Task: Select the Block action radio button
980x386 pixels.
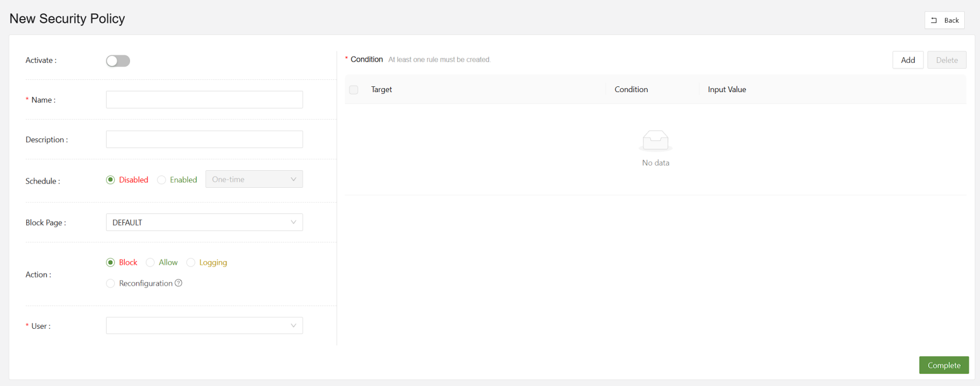Action: pyautogui.click(x=111, y=263)
